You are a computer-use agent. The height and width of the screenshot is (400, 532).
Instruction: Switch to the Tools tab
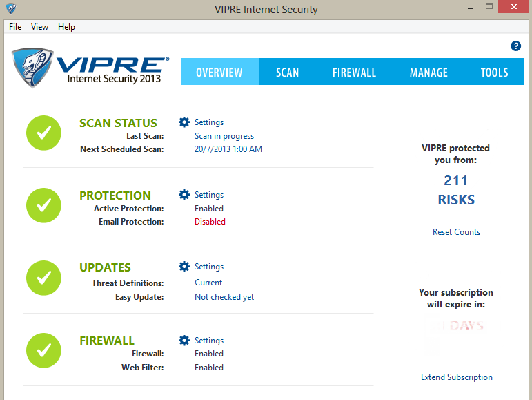(494, 72)
